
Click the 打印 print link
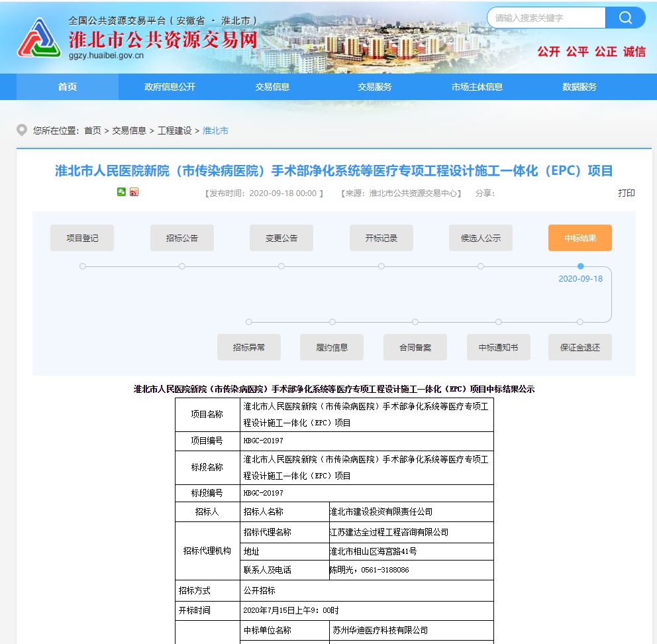pyautogui.click(x=627, y=193)
